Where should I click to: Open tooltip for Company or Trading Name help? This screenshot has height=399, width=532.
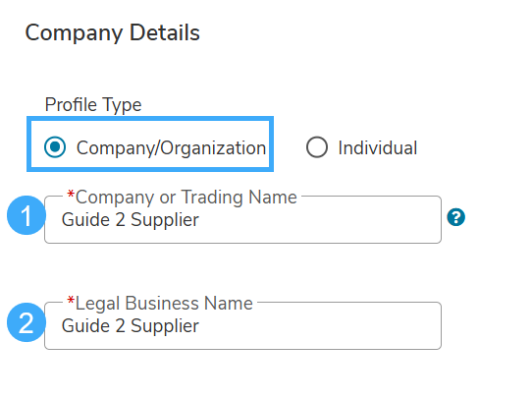(x=455, y=217)
